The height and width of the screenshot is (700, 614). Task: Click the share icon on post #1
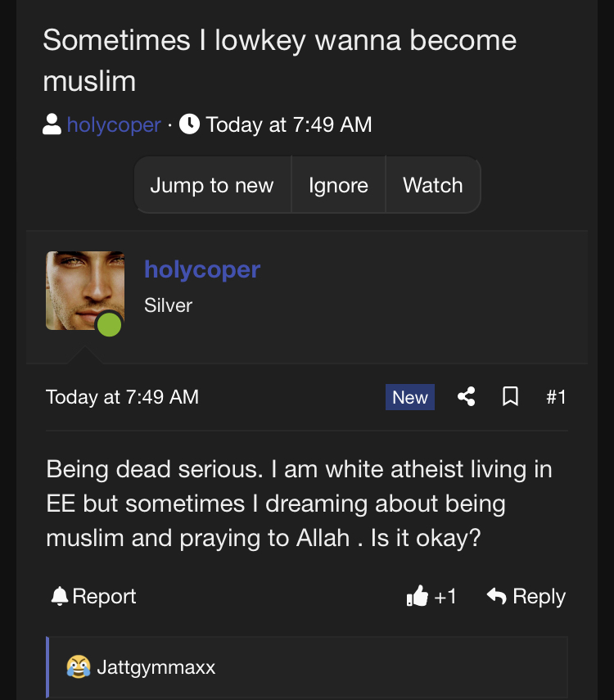(466, 397)
